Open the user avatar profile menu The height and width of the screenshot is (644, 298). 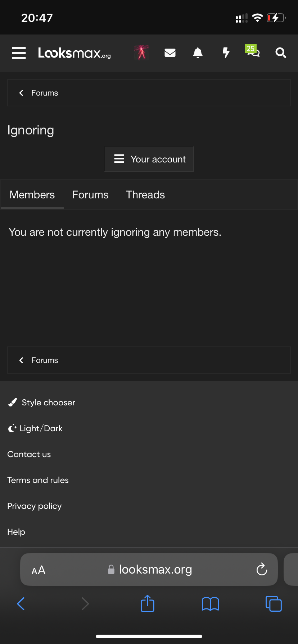(142, 53)
